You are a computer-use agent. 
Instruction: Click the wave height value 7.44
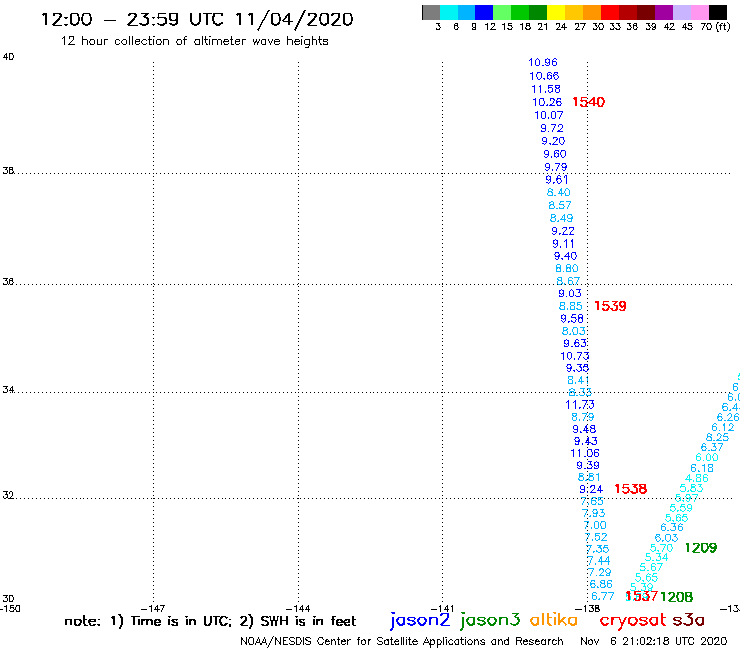tap(599, 561)
